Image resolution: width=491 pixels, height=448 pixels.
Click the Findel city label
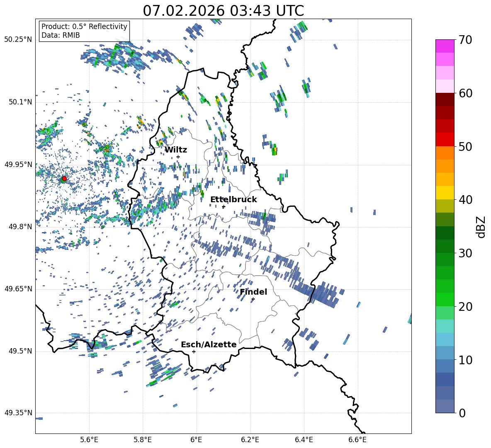click(x=253, y=292)
